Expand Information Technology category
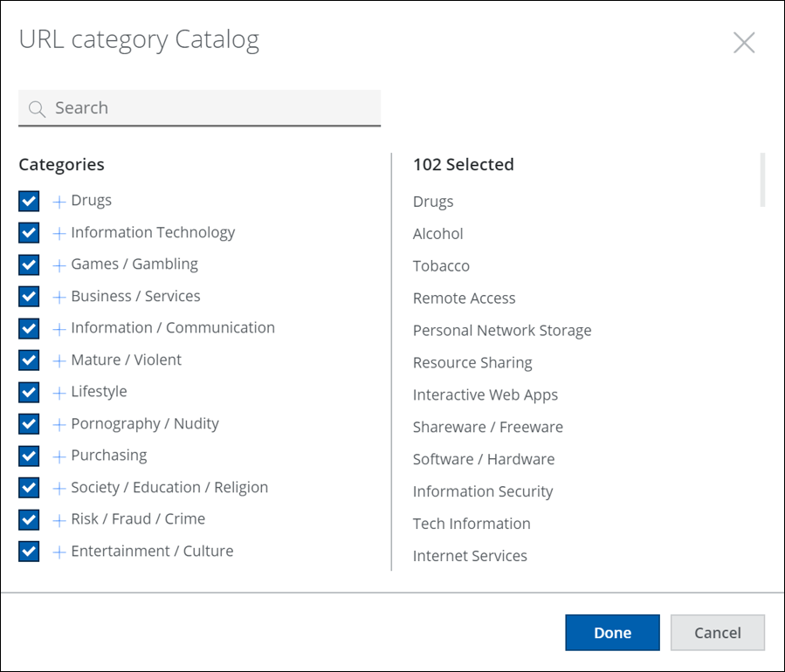 pyautogui.click(x=59, y=233)
